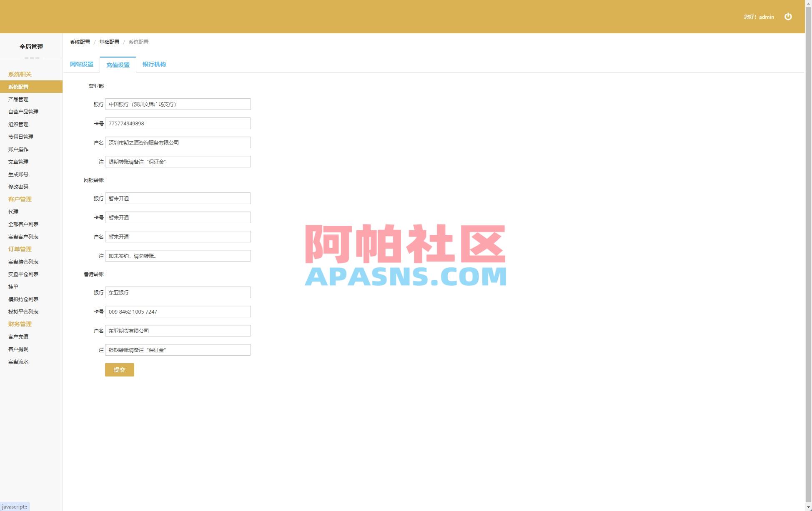Click the admin greeting text

click(759, 17)
